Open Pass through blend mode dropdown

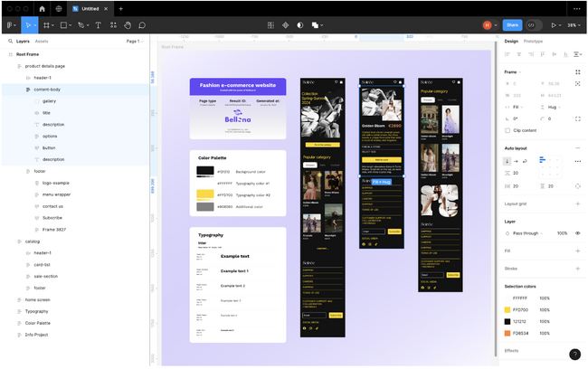click(x=527, y=233)
